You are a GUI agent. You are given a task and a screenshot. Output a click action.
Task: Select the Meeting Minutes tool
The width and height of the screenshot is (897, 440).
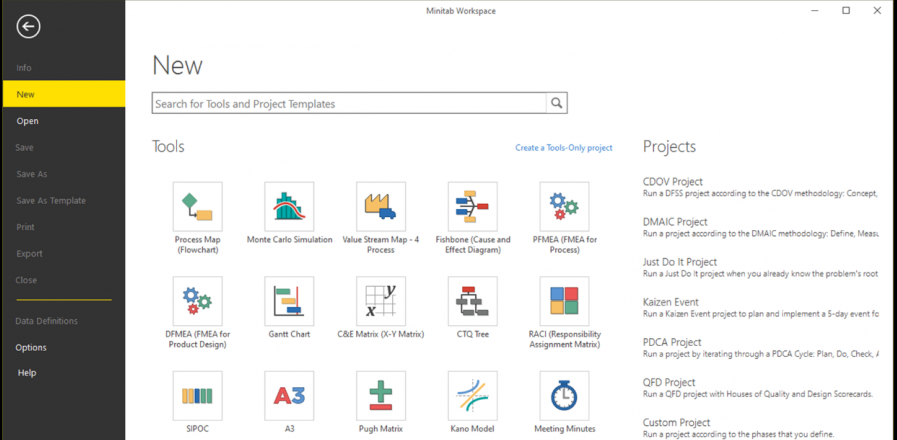(x=564, y=395)
